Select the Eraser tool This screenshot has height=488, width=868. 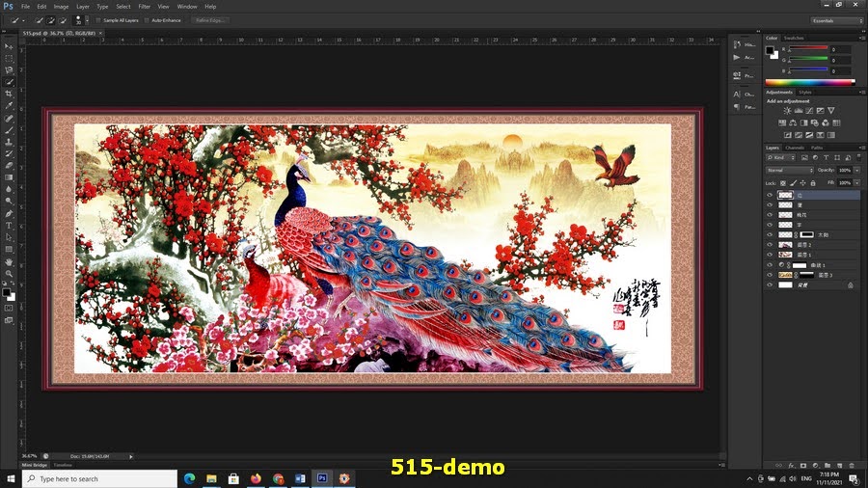point(9,166)
